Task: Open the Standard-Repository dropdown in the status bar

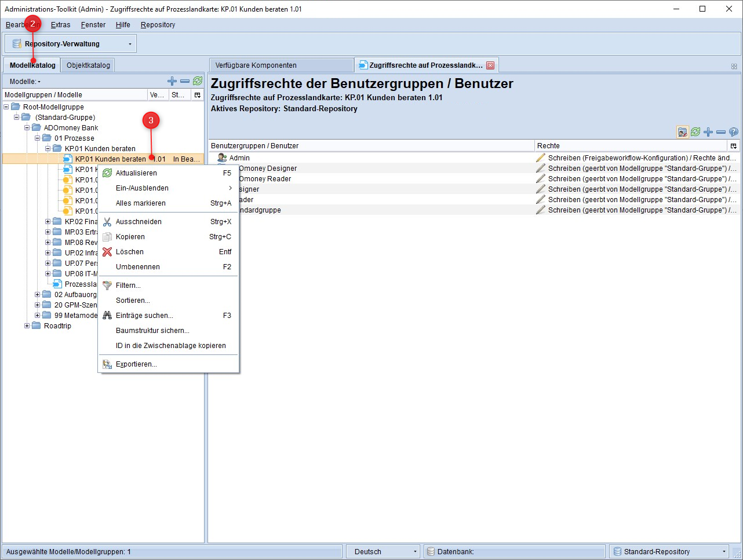Action: click(669, 552)
